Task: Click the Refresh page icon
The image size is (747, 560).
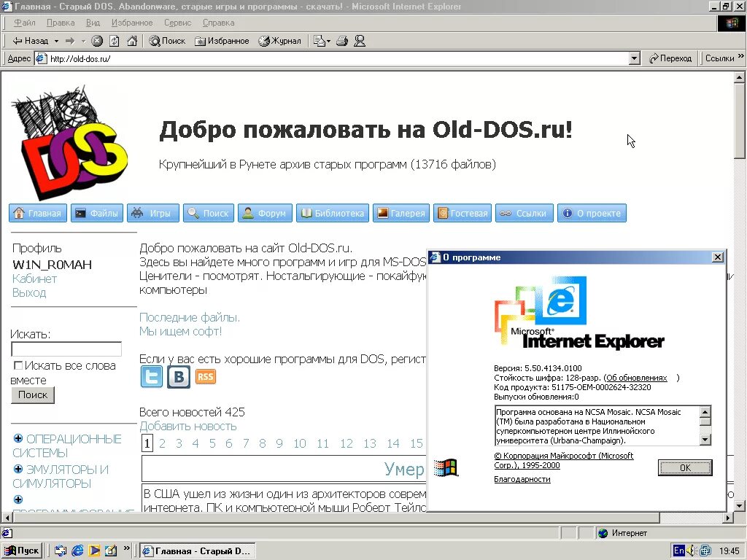Action: pos(115,41)
